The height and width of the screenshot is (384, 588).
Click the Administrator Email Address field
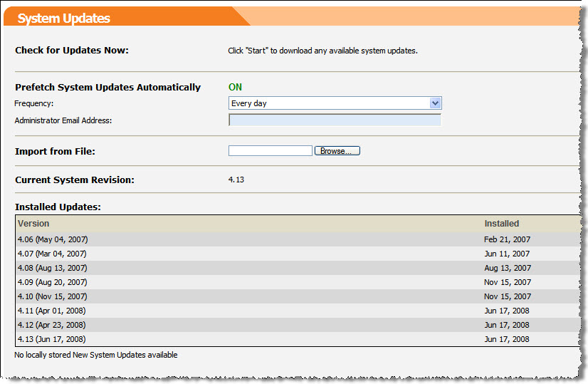[x=335, y=120]
